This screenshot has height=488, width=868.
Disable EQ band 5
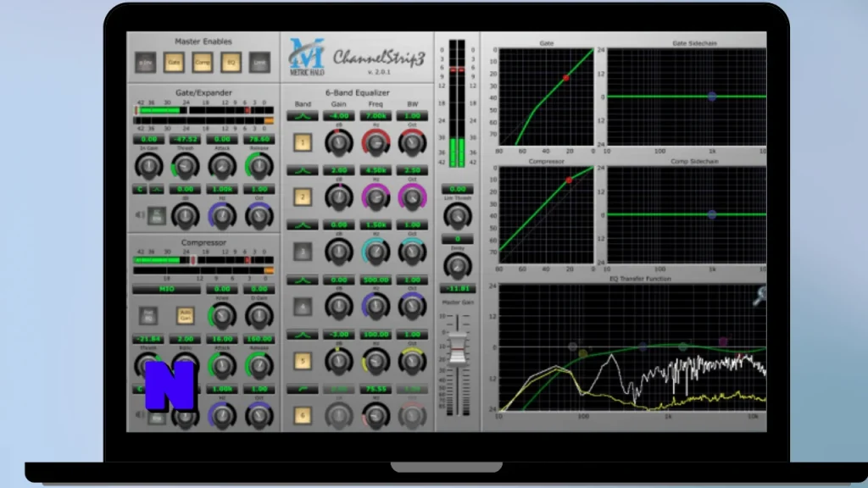point(303,361)
